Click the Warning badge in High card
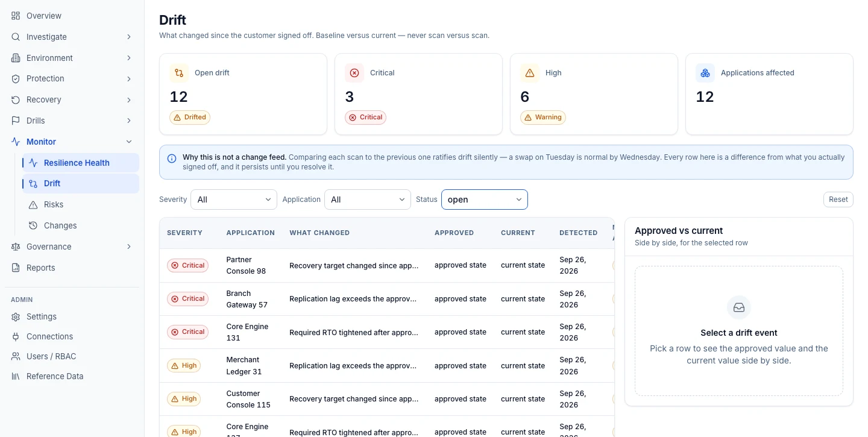The image size is (868, 437). point(543,118)
